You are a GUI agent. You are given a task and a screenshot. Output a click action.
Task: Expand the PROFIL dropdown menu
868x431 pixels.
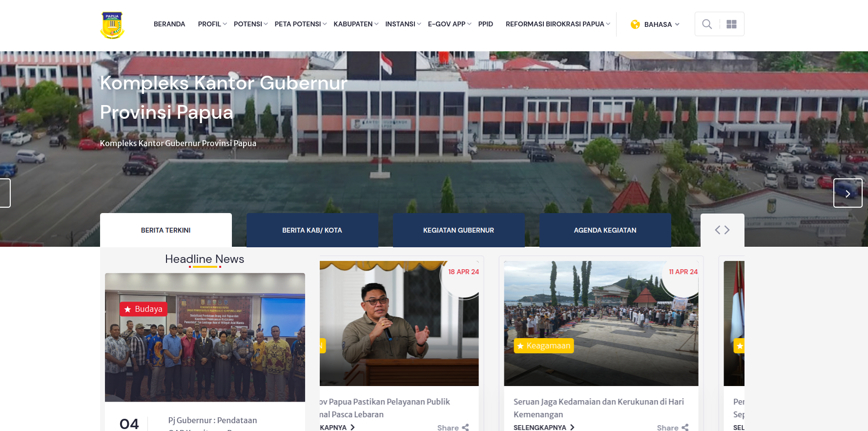212,24
